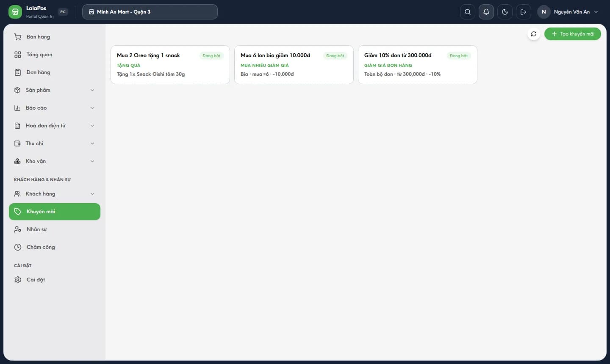This screenshot has width=610, height=364.
Task: Click the Bán hàng cart icon
Action: tap(18, 37)
